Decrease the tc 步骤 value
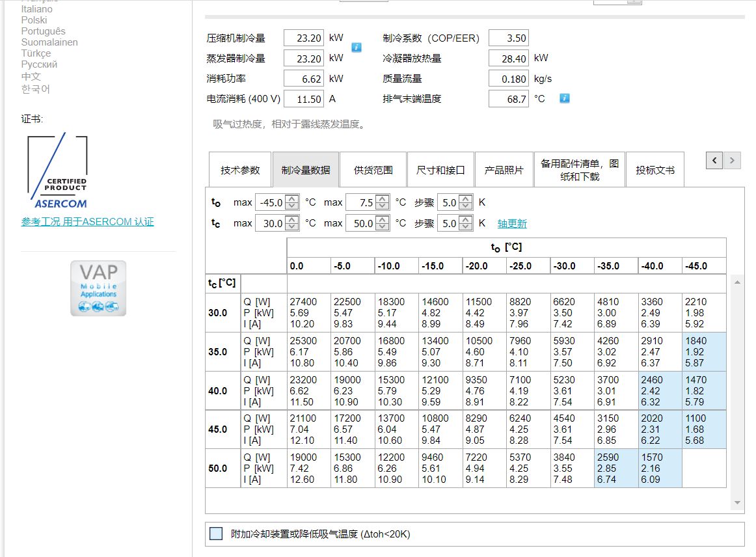The width and height of the screenshot is (756, 557). [x=465, y=226]
